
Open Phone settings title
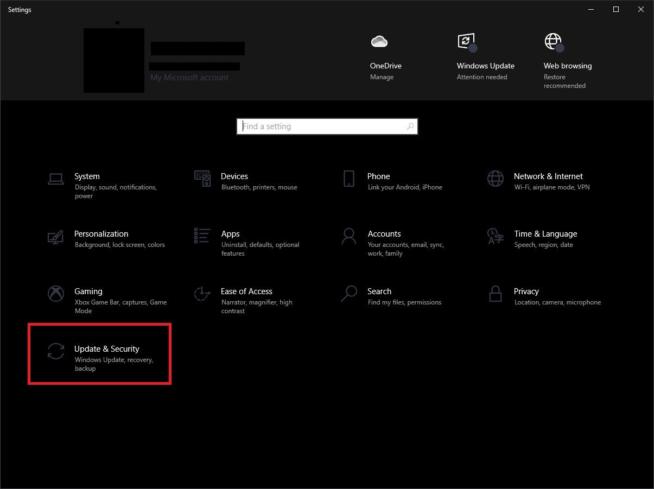coord(378,176)
